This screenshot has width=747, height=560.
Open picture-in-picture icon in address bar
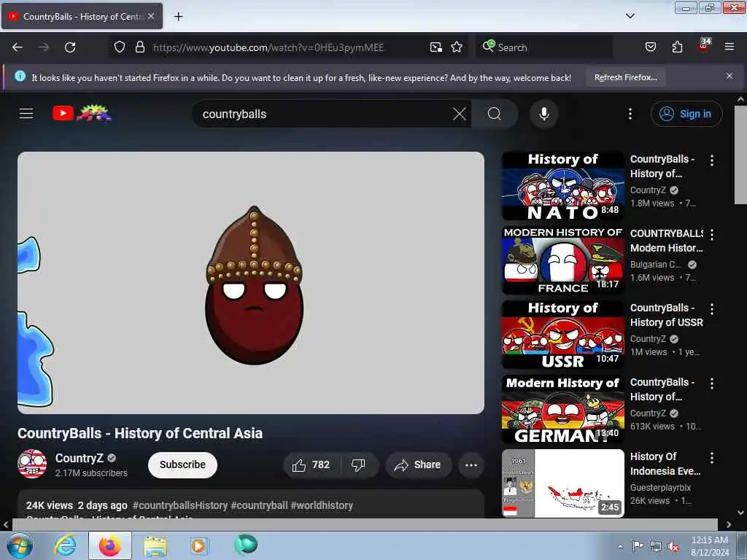coord(436,47)
